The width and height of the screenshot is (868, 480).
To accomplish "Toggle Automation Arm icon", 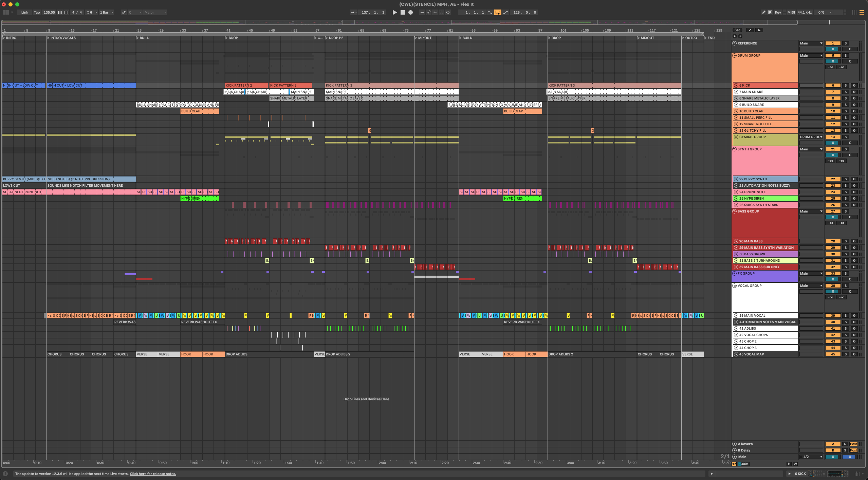I will [x=428, y=13].
